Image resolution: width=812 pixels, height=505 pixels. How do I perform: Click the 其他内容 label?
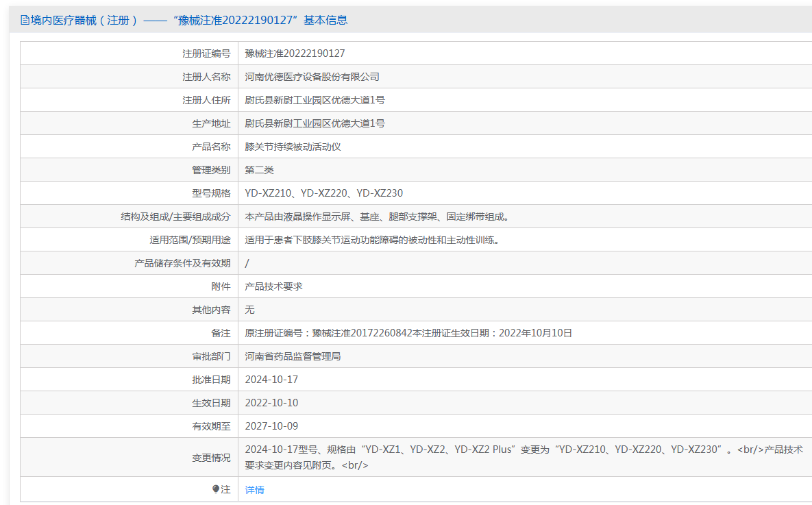[211, 310]
